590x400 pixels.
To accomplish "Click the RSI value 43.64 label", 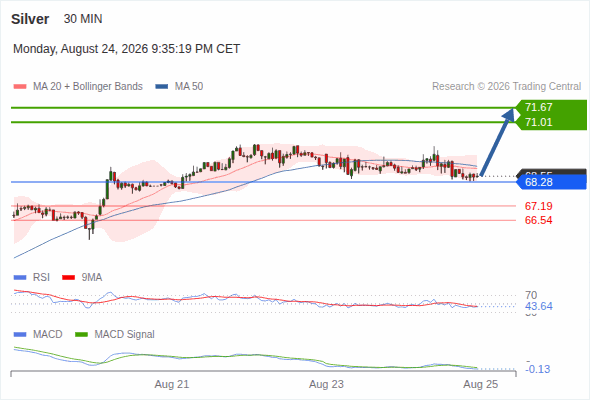I will (x=538, y=306).
